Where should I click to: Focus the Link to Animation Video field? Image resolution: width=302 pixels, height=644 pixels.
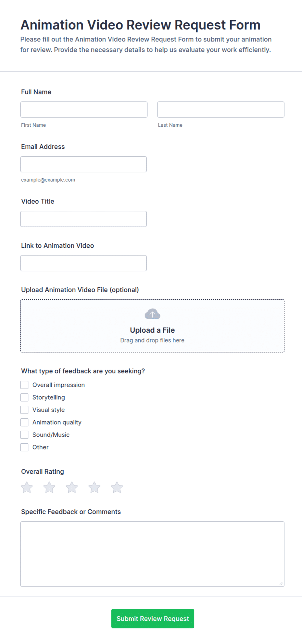coord(83,263)
